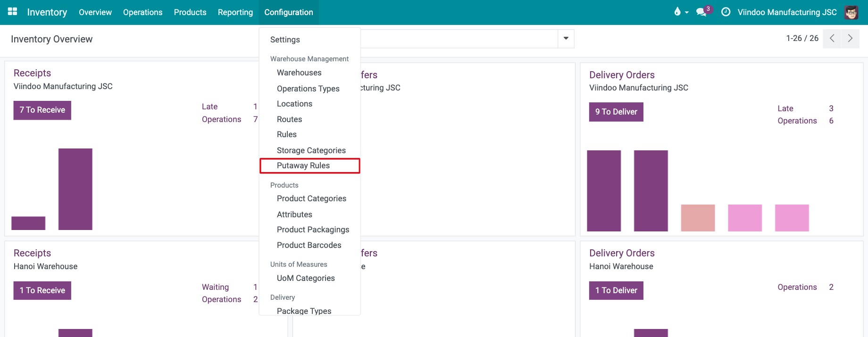Go to next page arrow
The image size is (868, 337).
click(x=850, y=39)
